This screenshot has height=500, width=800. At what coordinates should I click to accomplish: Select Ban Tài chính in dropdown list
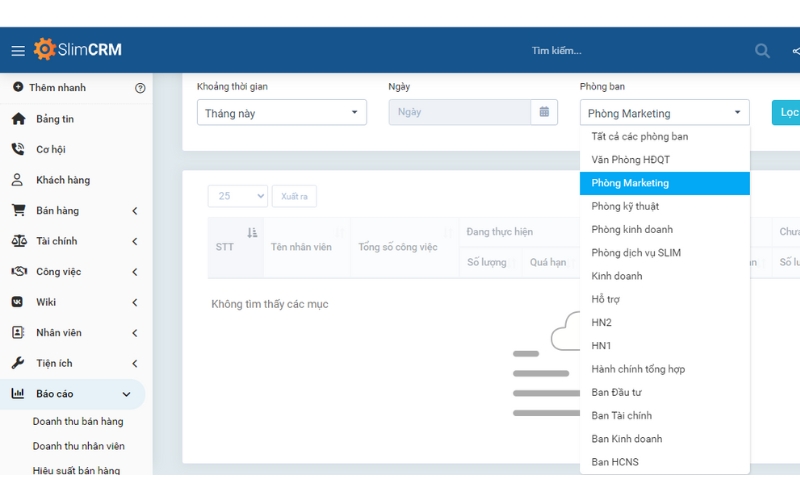[x=621, y=416]
